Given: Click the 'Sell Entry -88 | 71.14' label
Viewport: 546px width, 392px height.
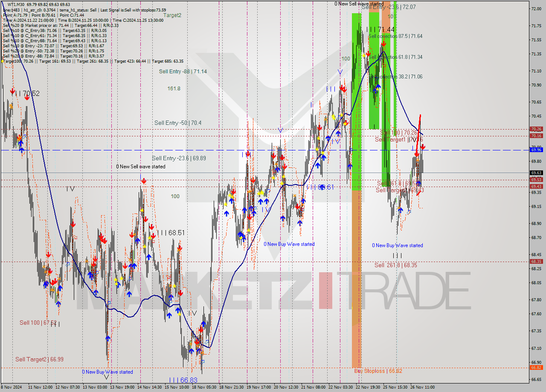Looking at the screenshot, I should [x=183, y=72].
